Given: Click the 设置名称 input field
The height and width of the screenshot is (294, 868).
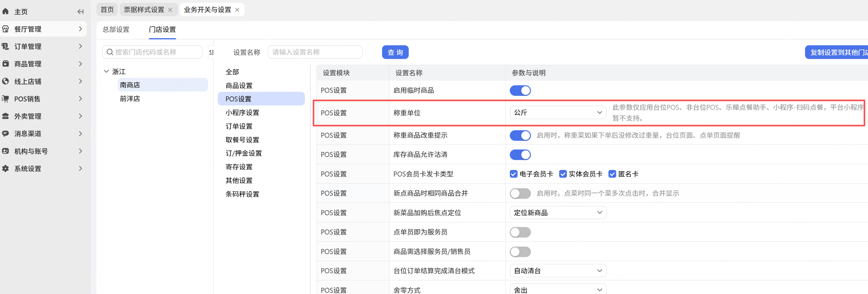Looking at the screenshot, I should tap(315, 52).
